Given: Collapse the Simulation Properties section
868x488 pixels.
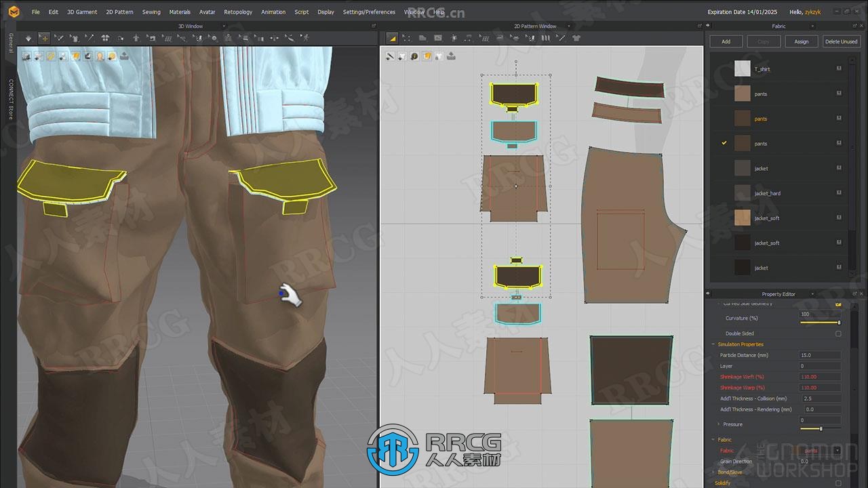Looking at the screenshot, I should coord(713,344).
